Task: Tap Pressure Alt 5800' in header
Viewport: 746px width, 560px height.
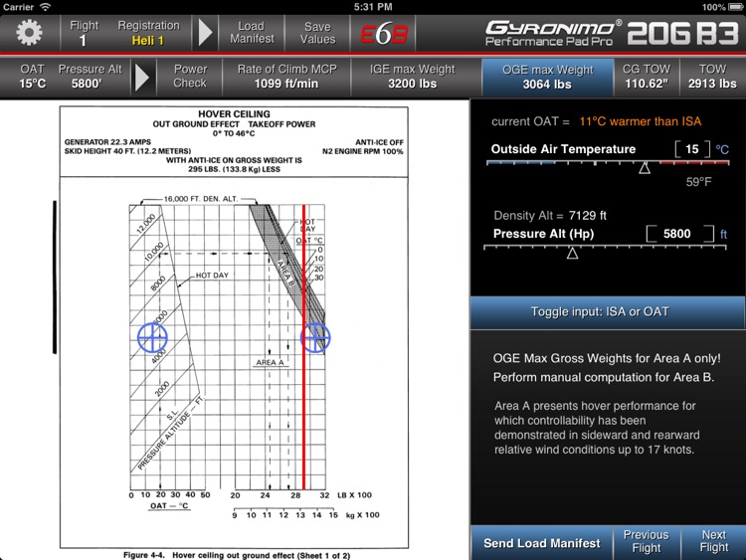Action: click(90, 77)
